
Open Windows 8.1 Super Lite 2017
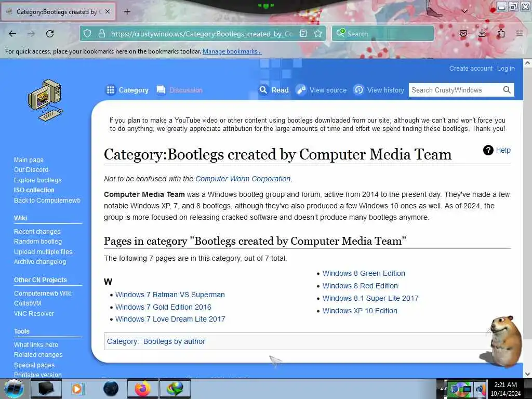(x=370, y=298)
